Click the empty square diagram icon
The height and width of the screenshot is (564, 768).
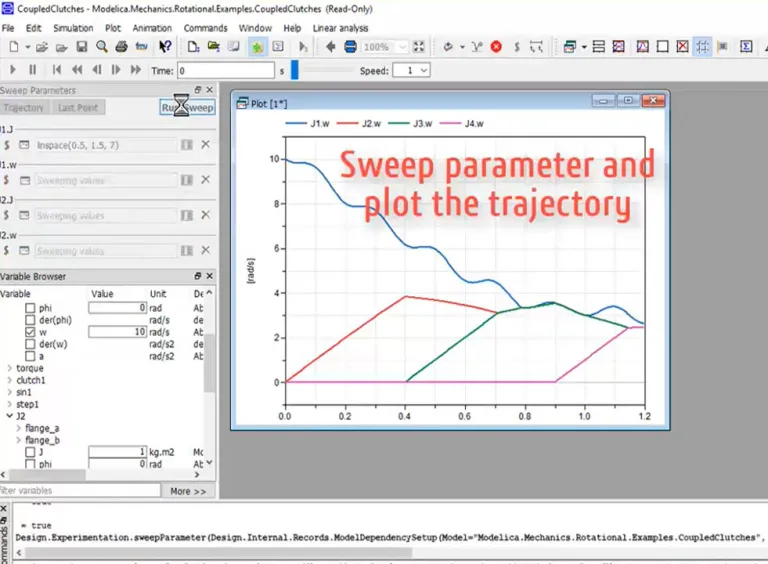point(662,47)
